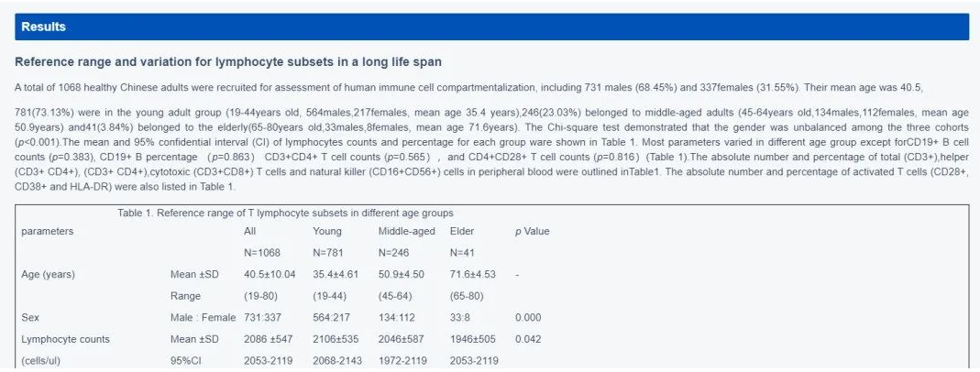
Task: Select the 'Young' column header
Action: (327, 232)
